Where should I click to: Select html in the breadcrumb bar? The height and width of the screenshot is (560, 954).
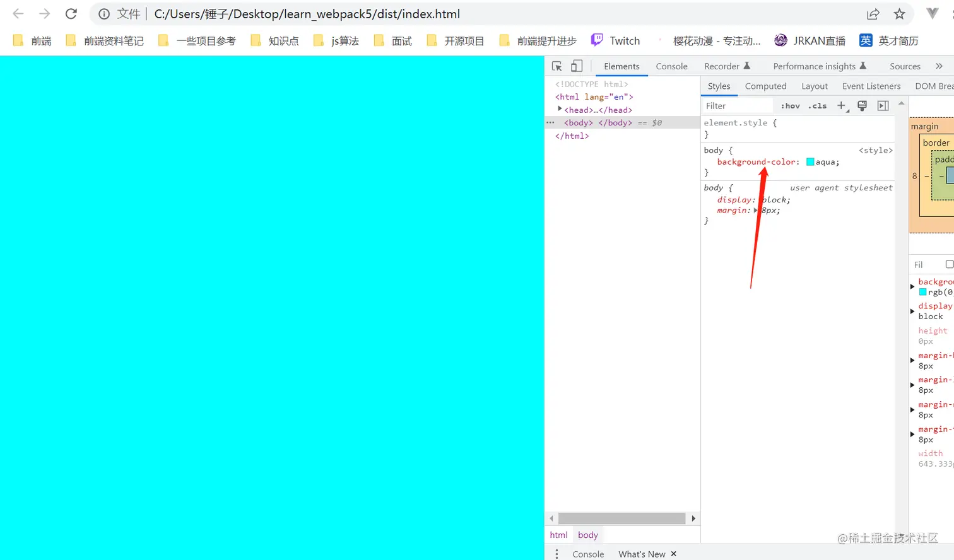[x=558, y=535]
